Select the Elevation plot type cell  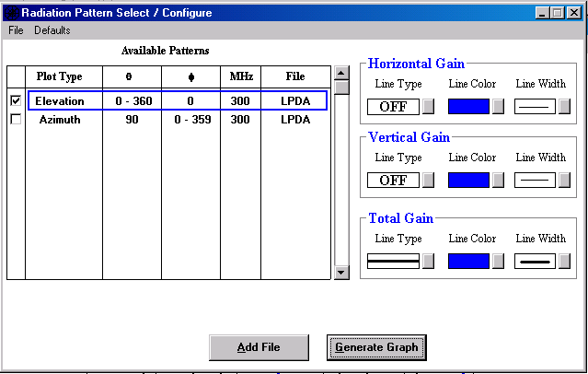[60, 101]
